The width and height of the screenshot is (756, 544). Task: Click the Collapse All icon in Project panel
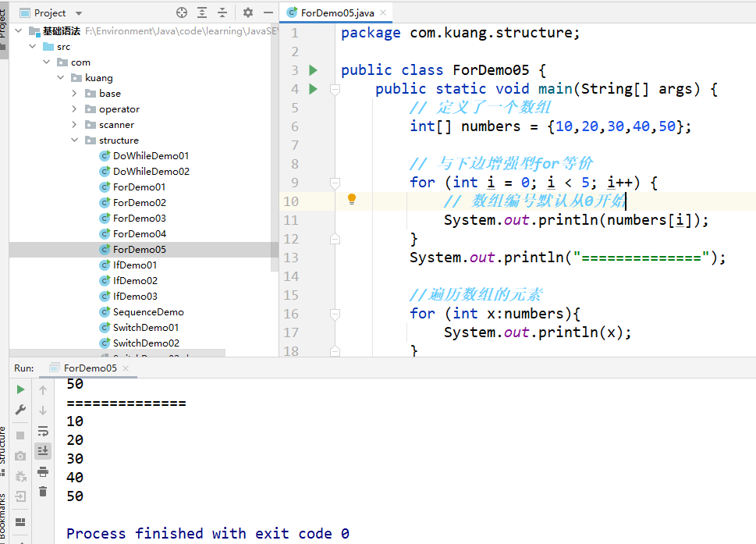222,12
